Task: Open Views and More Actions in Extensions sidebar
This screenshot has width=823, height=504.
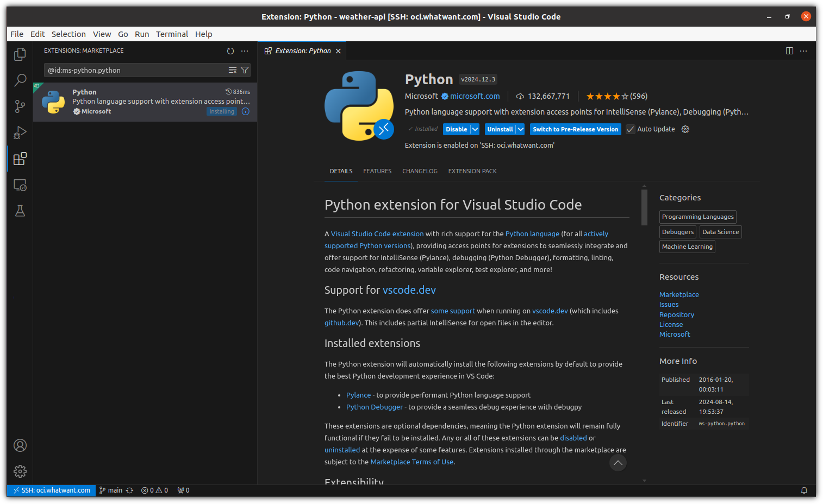Action: pyautogui.click(x=245, y=51)
